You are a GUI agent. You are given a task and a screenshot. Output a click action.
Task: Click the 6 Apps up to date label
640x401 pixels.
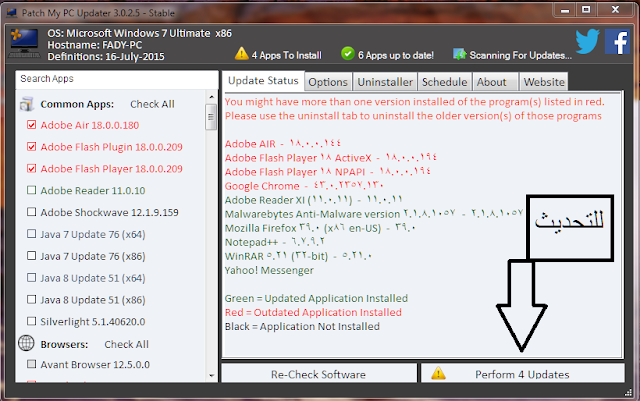(x=396, y=55)
